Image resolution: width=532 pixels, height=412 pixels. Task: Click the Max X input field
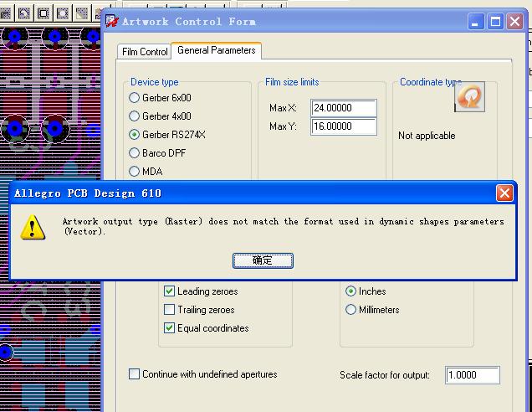tap(343, 108)
